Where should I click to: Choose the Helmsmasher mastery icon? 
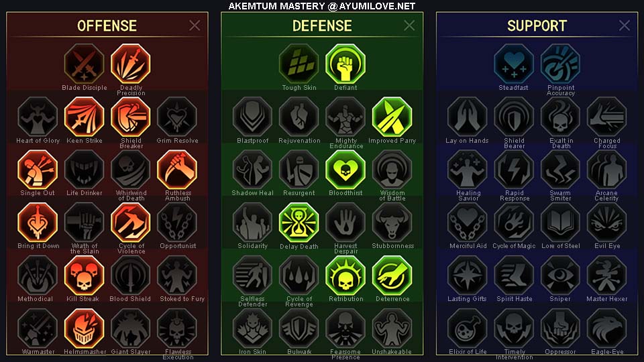point(85,328)
